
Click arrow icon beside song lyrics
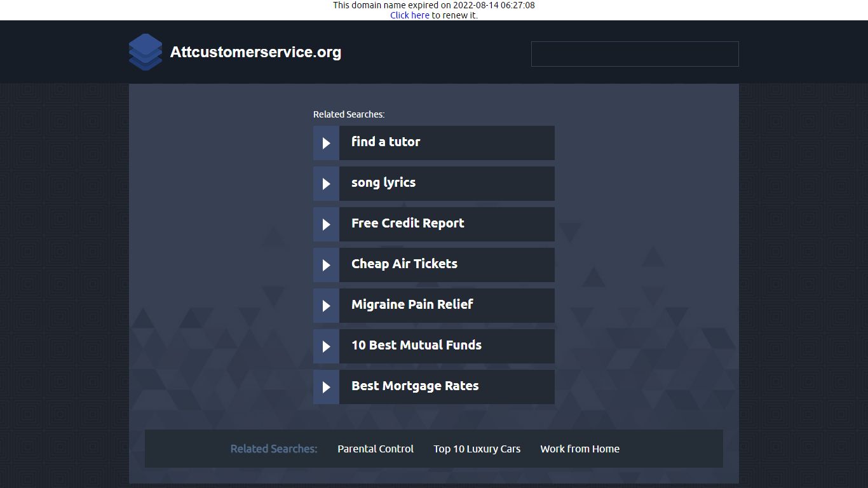pos(326,184)
